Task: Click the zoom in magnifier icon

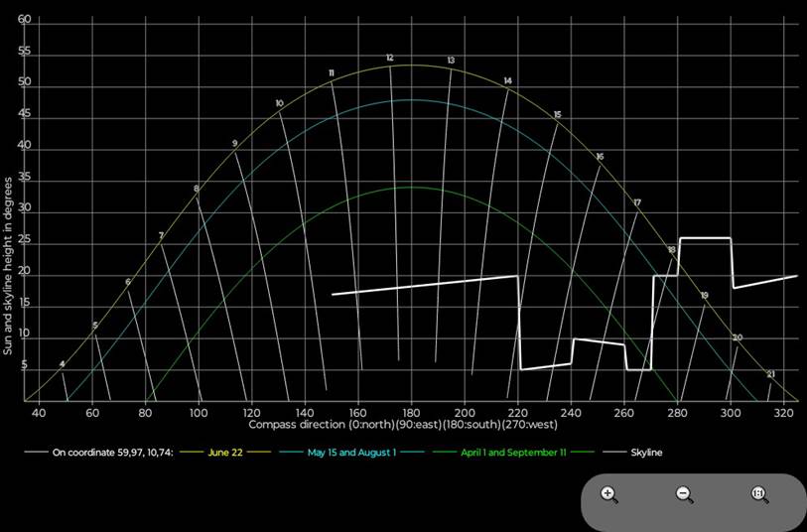Action: pos(609,494)
